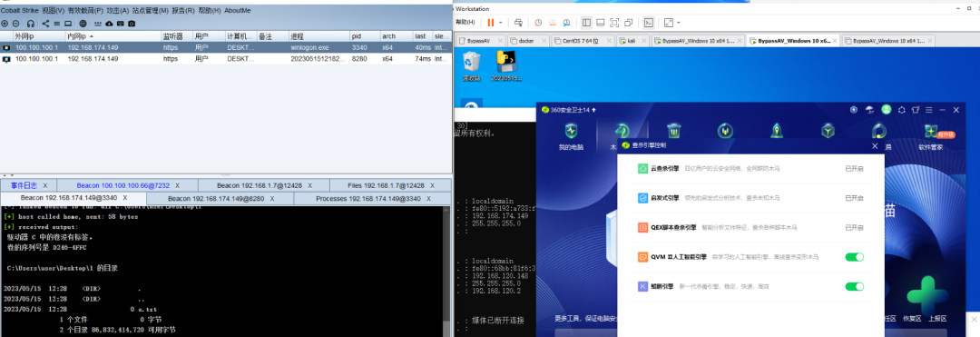Click the disconnect (minus) icon in Cobalt Strike toolbar
The width and height of the screenshot is (980, 337).
[16, 23]
